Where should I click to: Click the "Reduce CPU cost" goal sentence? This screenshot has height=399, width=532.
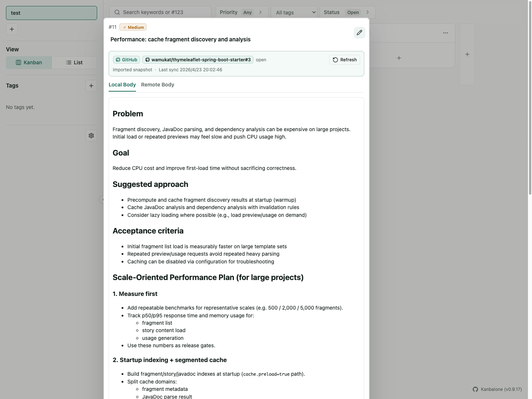pyautogui.click(x=204, y=168)
